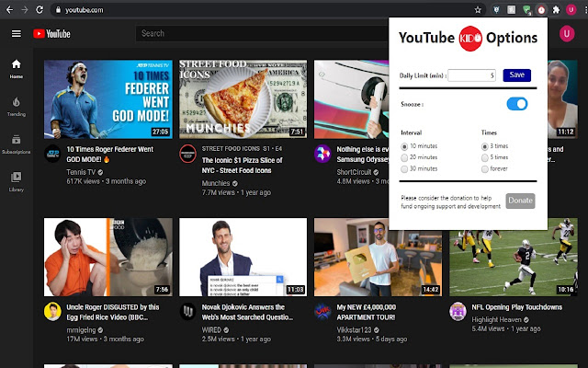The width and height of the screenshot is (588, 368).
Task: Open title 'The Iconic $1 Pizza Slice of NYC'
Action: (x=243, y=166)
